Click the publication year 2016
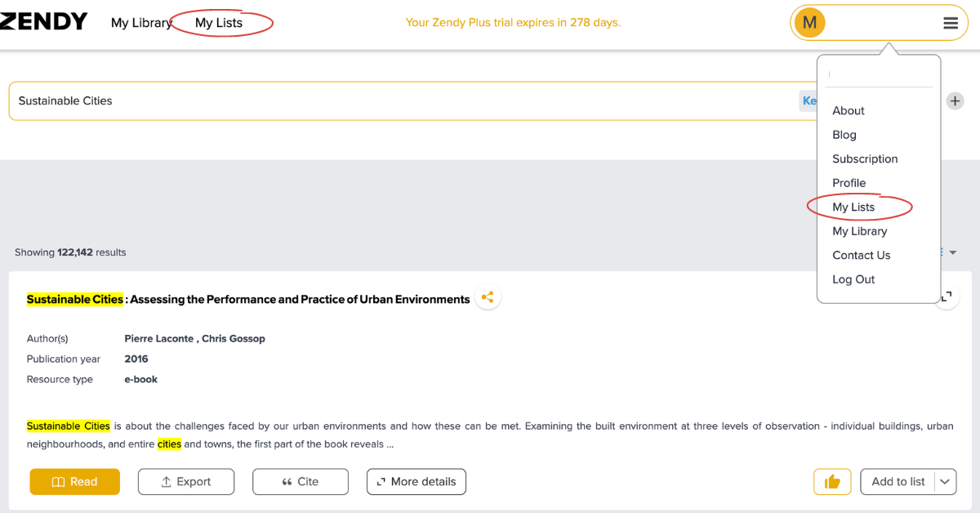This screenshot has height=513, width=980. click(x=136, y=359)
